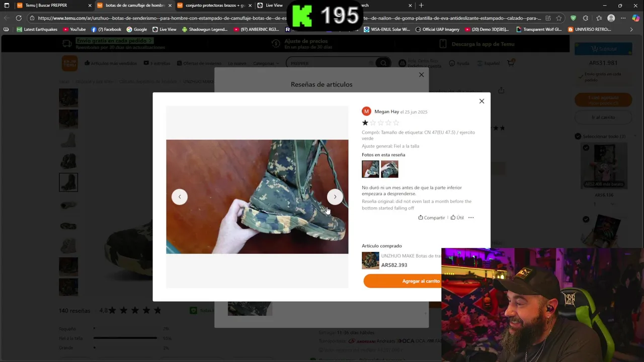Open the review's three-dot more options
This screenshot has width=644, height=362.
coord(471,218)
